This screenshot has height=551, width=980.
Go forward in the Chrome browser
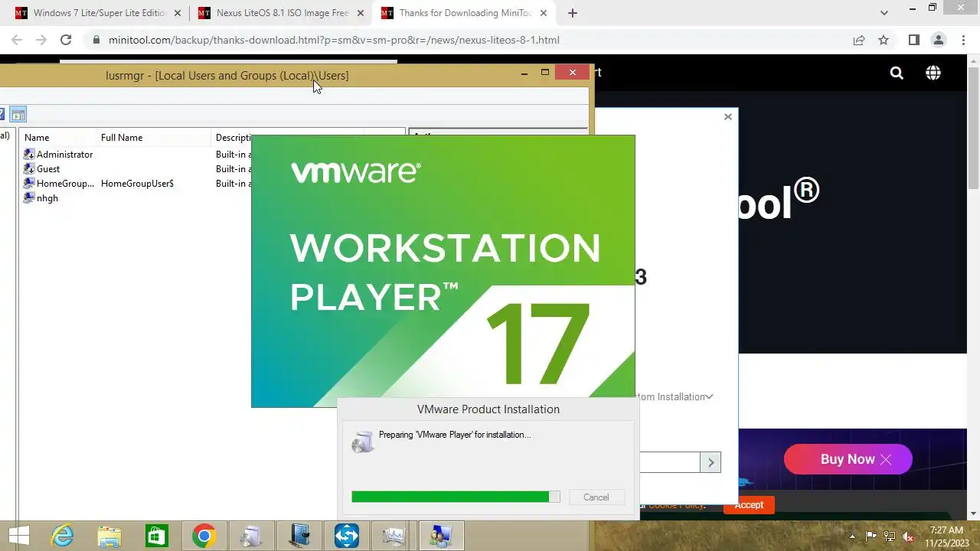coord(41,40)
